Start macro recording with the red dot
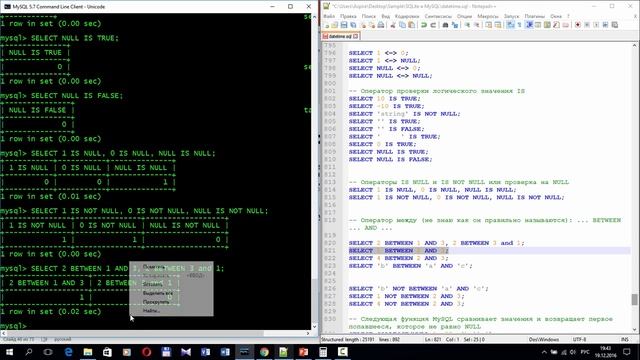 point(578,25)
